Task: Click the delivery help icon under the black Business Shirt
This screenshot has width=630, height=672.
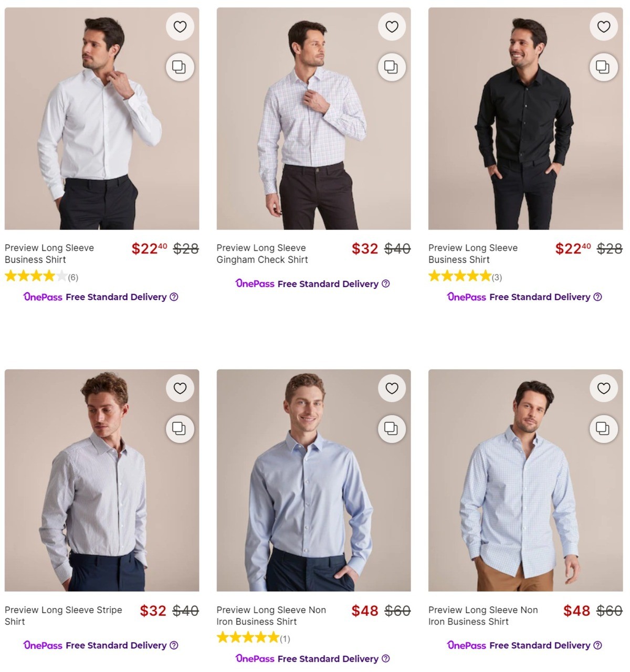Action: [x=598, y=297]
